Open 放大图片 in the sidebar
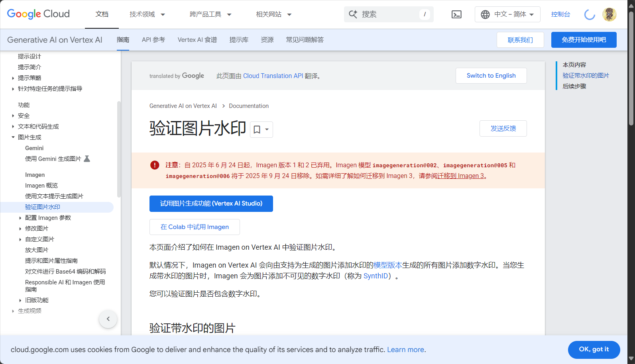This screenshot has width=635, height=364. 37,250
